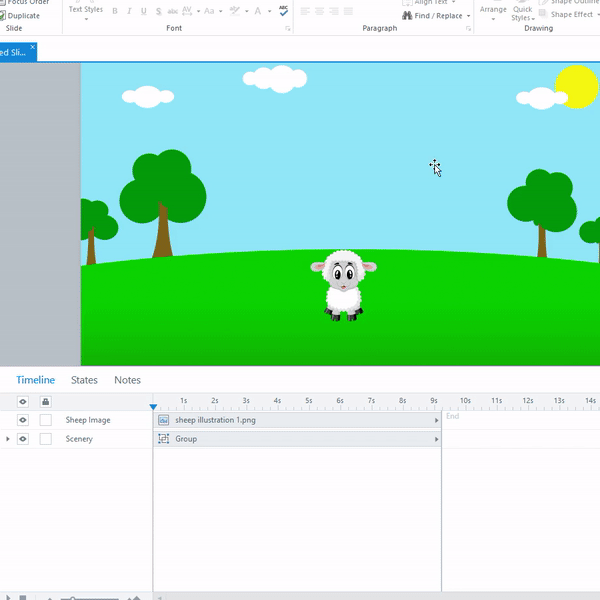Select the Timeline tab
Viewport: 600px width, 600px height.
(36, 380)
